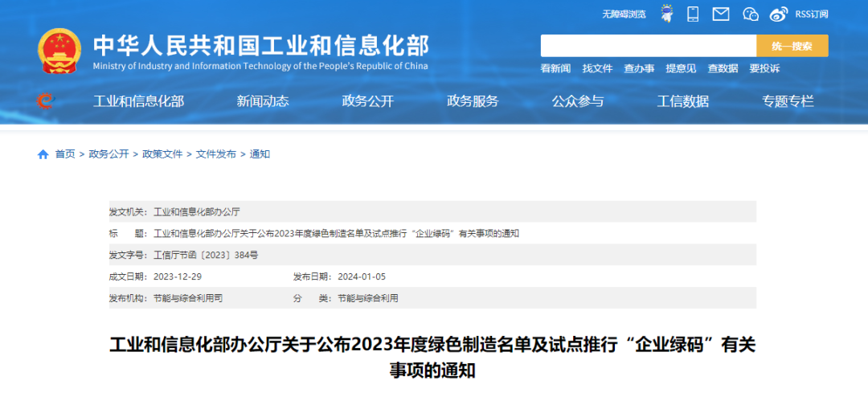This screenshot has height=397, width=868.
Task: Open the mobile version phone icon
Action: tap(693, 14)
